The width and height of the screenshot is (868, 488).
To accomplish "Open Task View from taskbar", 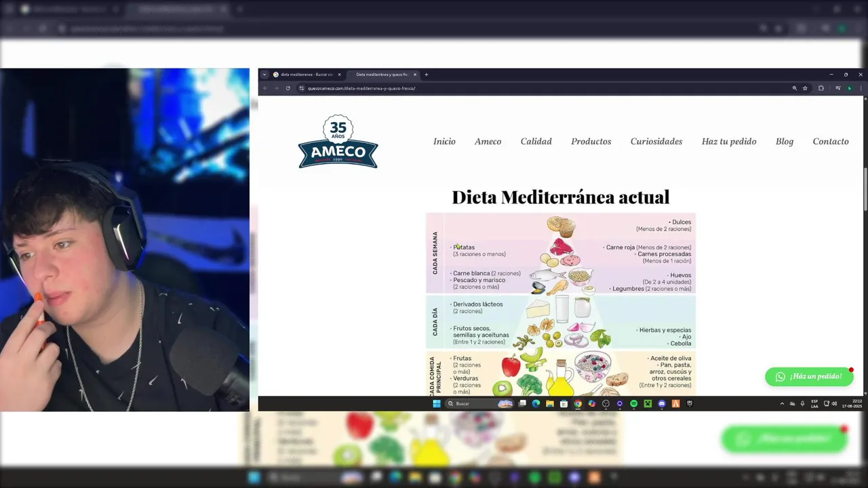I will [x=522, y=403].
